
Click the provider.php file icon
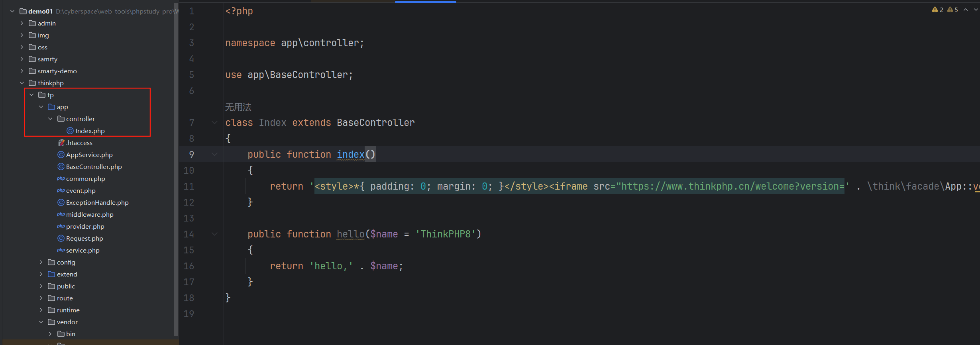coord(61,226)
